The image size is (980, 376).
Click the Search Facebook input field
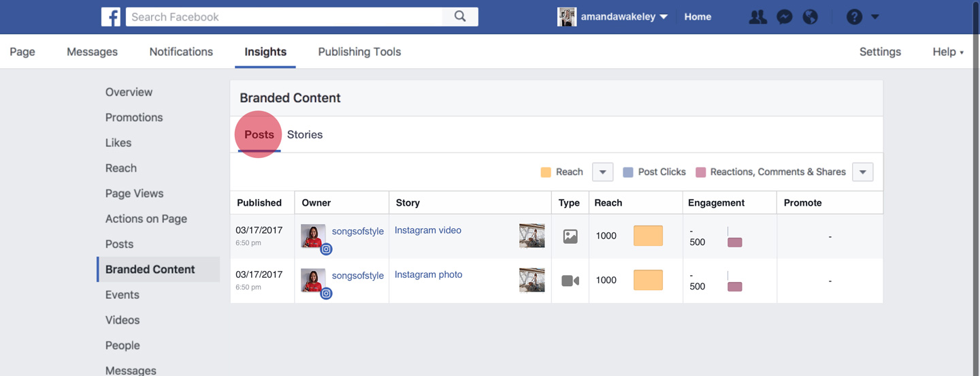[x=284, y=17]
